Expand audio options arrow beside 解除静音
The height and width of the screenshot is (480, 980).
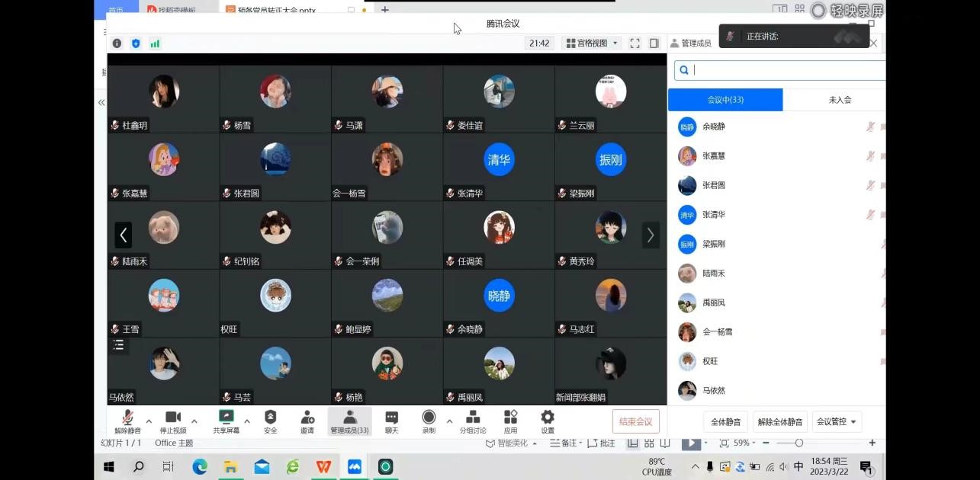point(149,421)
